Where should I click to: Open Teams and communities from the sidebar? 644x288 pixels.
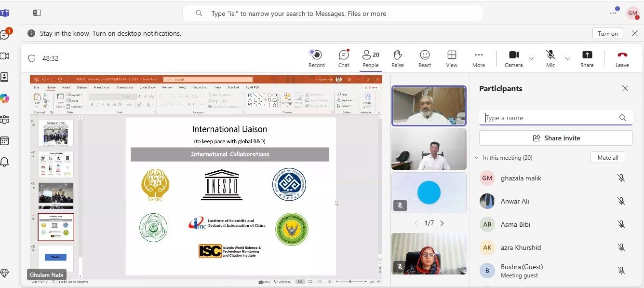[5, 119]
